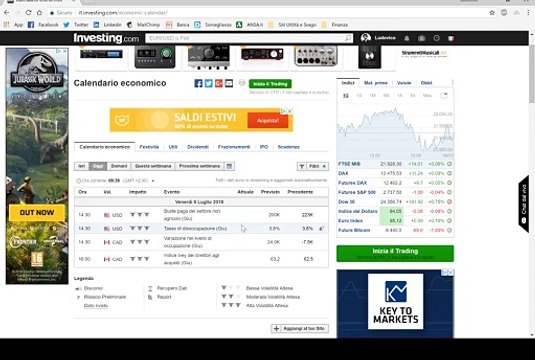Viewport: 535px width, 360px height.
Task: Open the date range calendar picker icon
Action: point(229,166)
